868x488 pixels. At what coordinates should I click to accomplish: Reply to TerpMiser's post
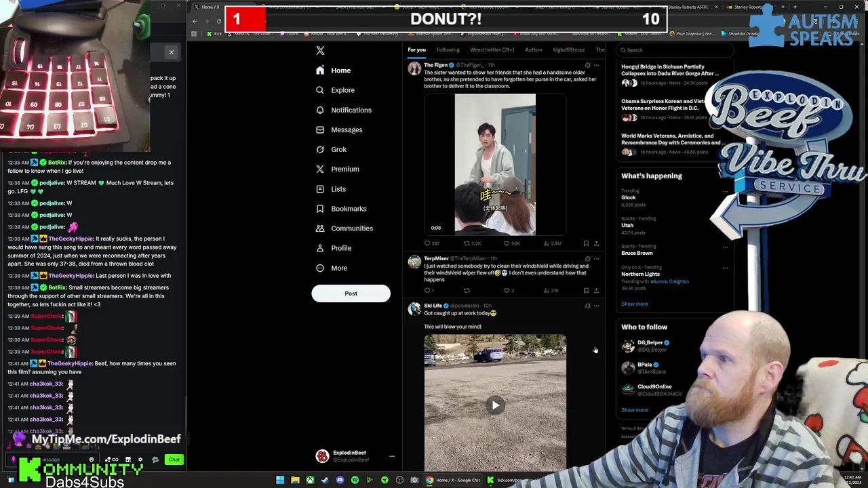click(x=429, y=290)
